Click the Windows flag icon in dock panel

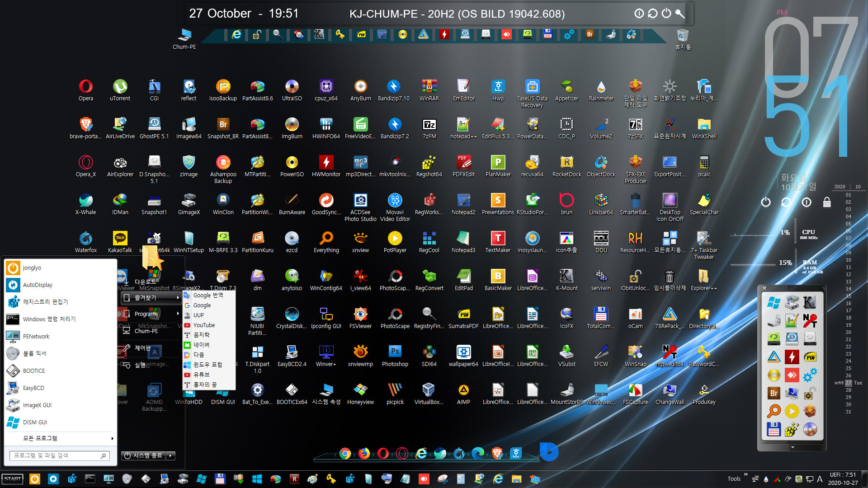coord(774,303)
